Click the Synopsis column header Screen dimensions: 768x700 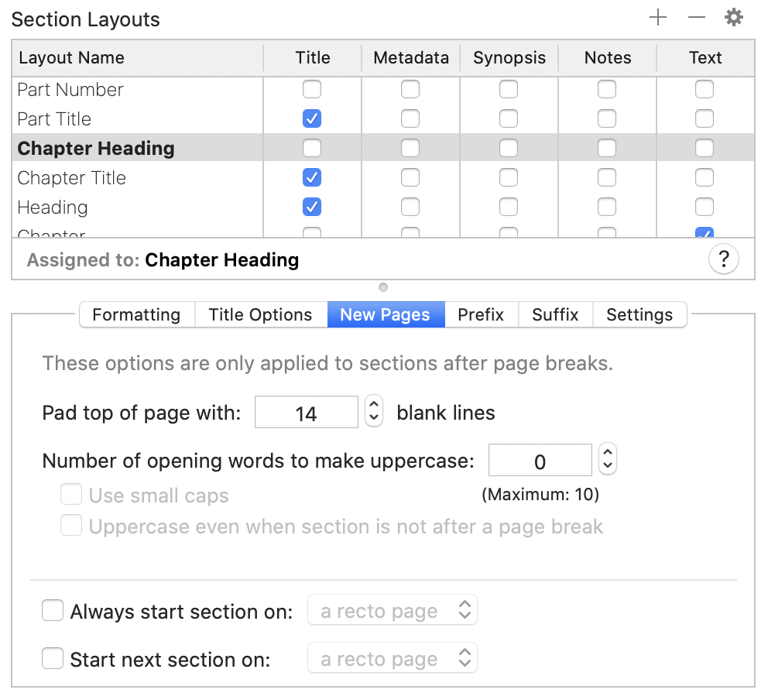pos(509,58)
